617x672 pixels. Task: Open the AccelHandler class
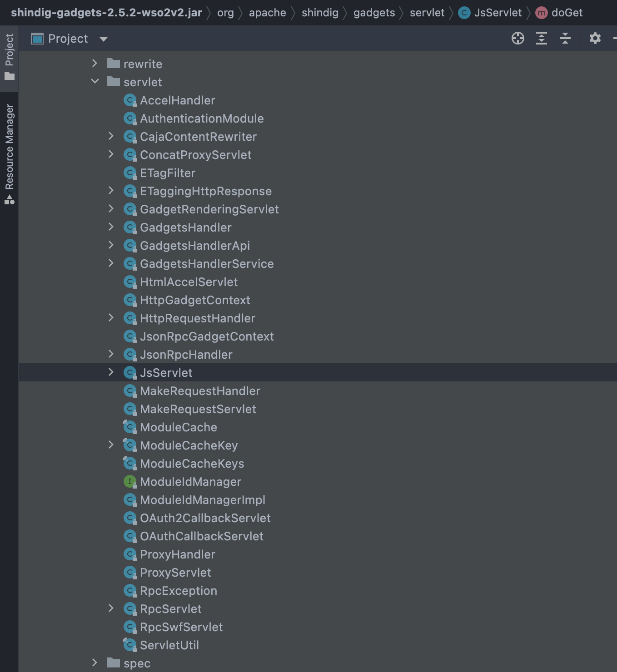178,100
